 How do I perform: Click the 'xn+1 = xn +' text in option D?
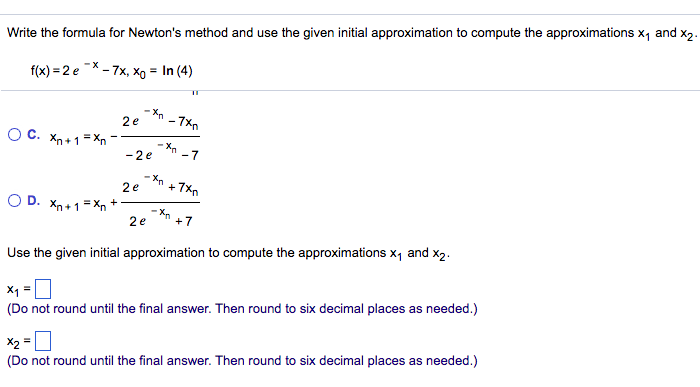coord(83,204)
